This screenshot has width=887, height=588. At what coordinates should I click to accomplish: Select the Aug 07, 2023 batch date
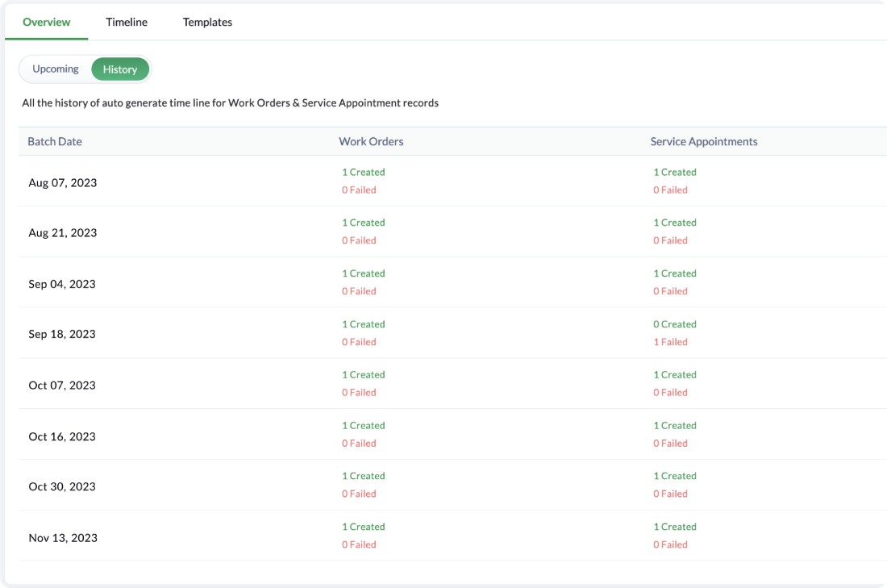tap(63, 182)
